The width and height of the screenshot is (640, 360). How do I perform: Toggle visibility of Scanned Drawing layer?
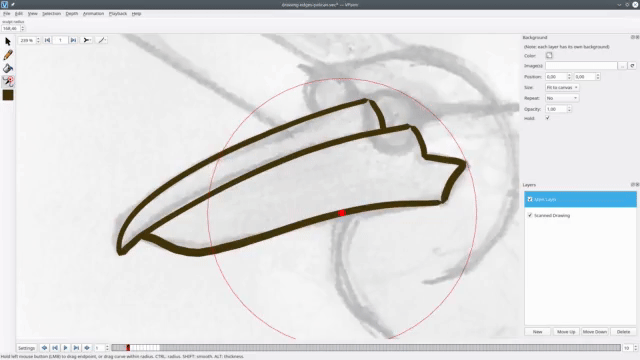click(530, 215)
